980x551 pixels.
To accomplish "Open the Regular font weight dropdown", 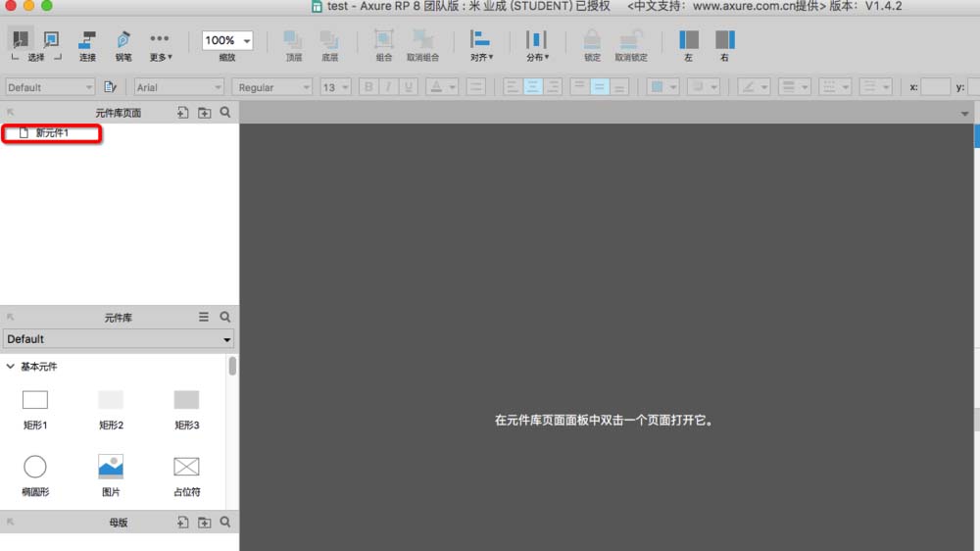I will pyautogui.click(x=271, y=87).
